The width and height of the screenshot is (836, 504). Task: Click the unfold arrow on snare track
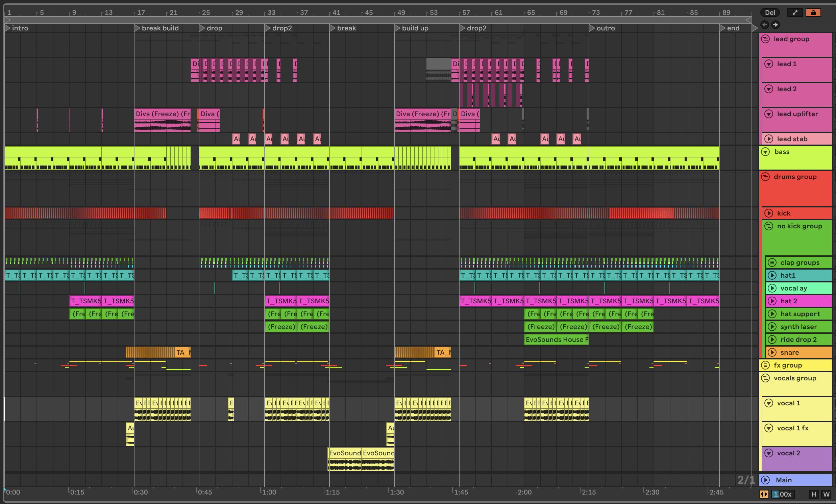click(x=772, y=352)
